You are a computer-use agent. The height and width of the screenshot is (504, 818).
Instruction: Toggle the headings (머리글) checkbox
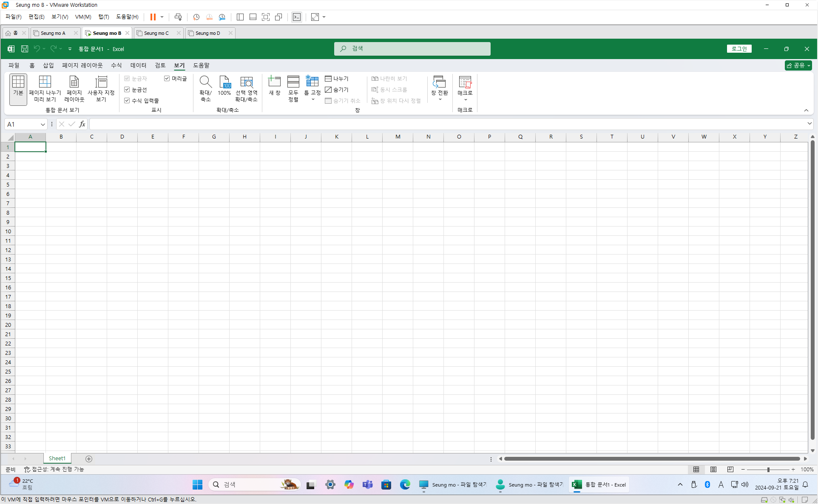pos(167,79)
